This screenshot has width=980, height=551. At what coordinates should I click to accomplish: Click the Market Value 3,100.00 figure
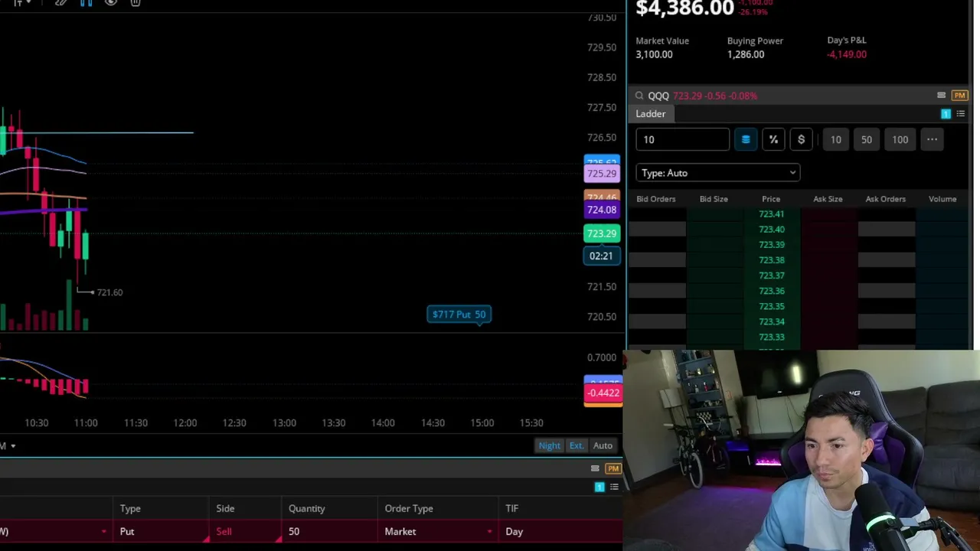pos(654,54)
